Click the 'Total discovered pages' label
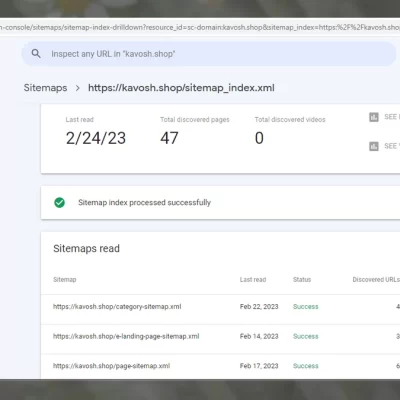400x400 pixels. tap(195, 119)
